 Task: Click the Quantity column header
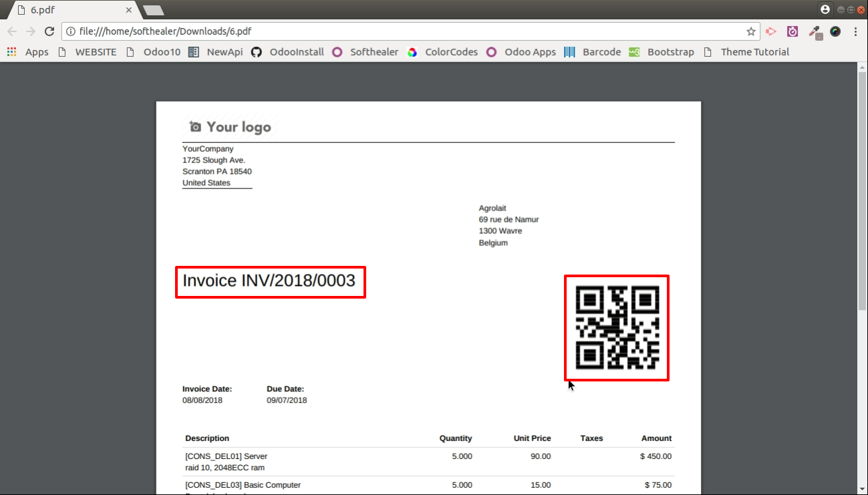click(456, 439)
